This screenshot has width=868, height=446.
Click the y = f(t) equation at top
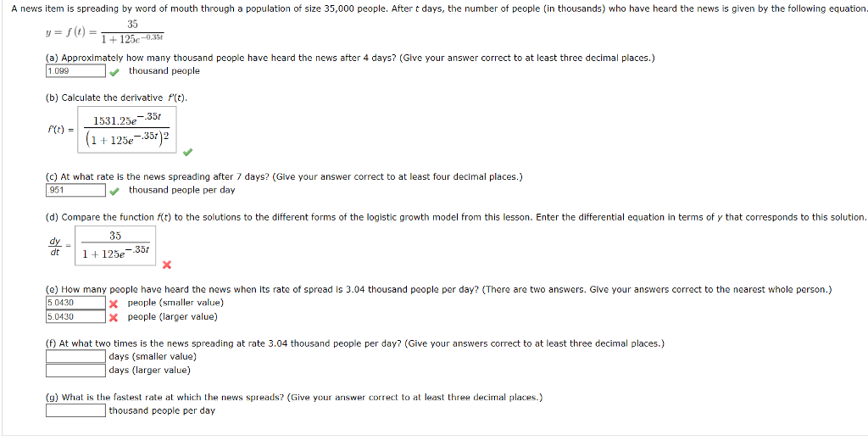[x=105, y=31]
